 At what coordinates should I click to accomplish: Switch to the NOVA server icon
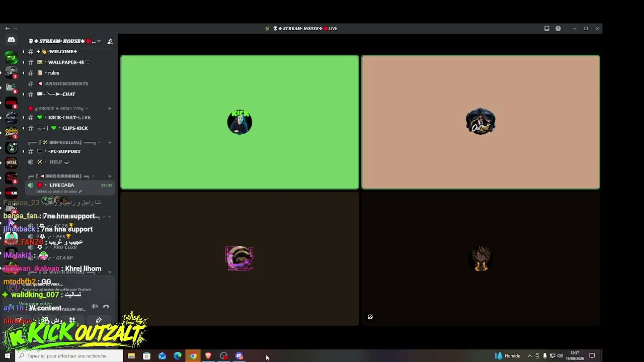(11, 118)
